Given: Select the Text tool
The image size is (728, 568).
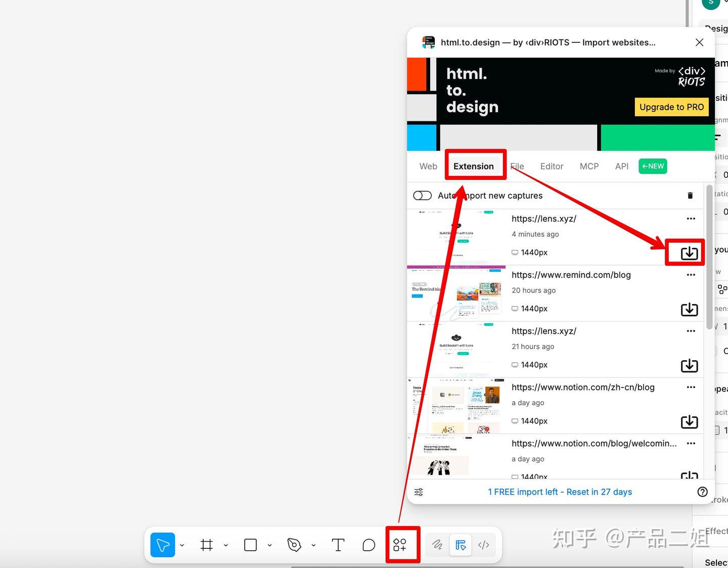Looking at the screenshot, I should point(338,545).
